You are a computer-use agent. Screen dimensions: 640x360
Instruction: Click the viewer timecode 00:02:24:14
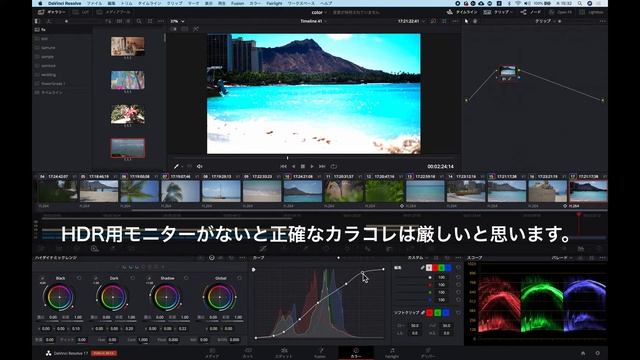440,167
